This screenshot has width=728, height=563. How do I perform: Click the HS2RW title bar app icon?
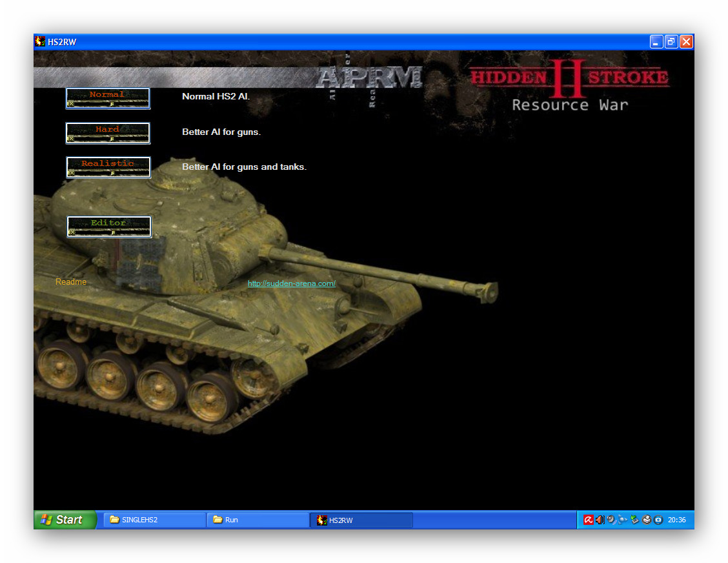[x=41, y=42]
